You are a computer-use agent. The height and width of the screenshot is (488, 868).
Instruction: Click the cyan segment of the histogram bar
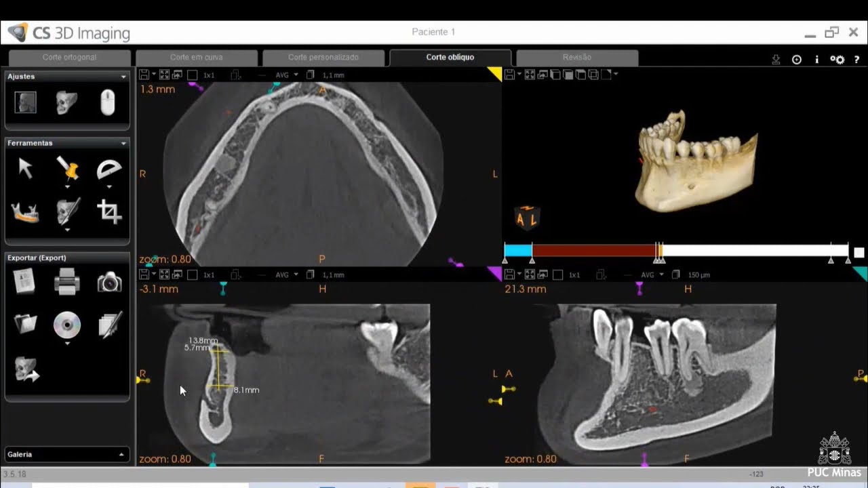point(518,250)
